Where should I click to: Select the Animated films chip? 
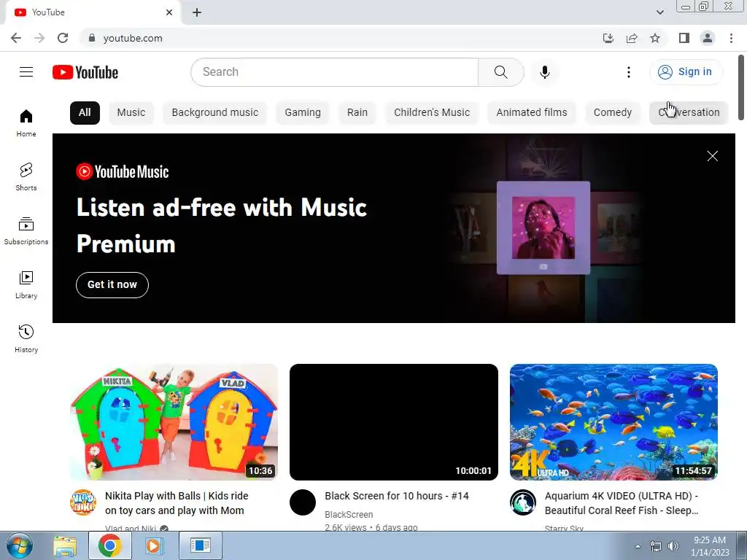click(532, 113)
